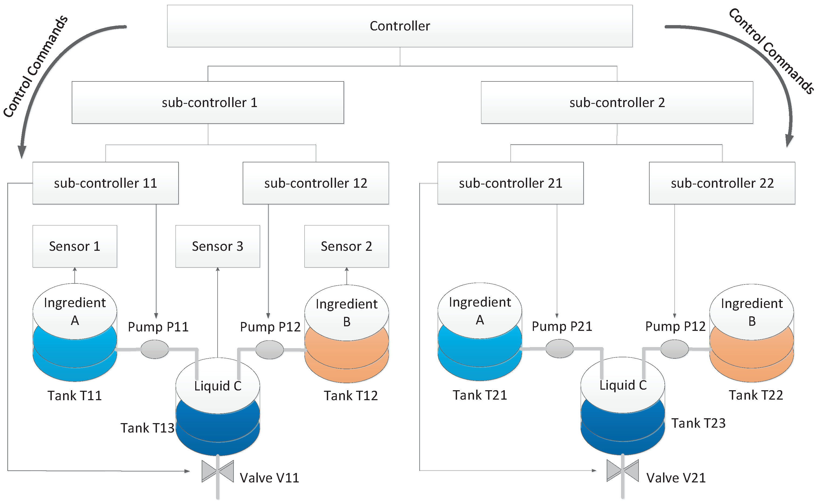Select the Sensor 2 box

point(346,246)
